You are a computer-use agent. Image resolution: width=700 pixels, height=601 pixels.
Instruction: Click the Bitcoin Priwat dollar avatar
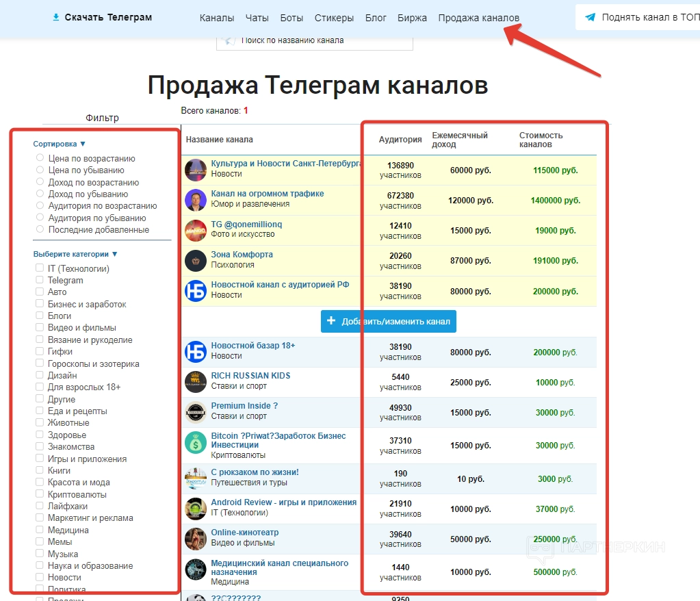pyautogui.click(x=196, y=443)
